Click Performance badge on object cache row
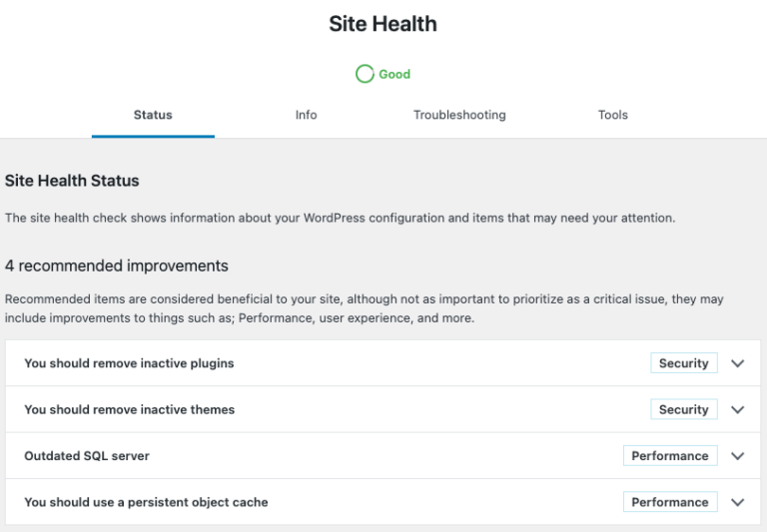This screenshot has width=767, height=532. point(670,502)
